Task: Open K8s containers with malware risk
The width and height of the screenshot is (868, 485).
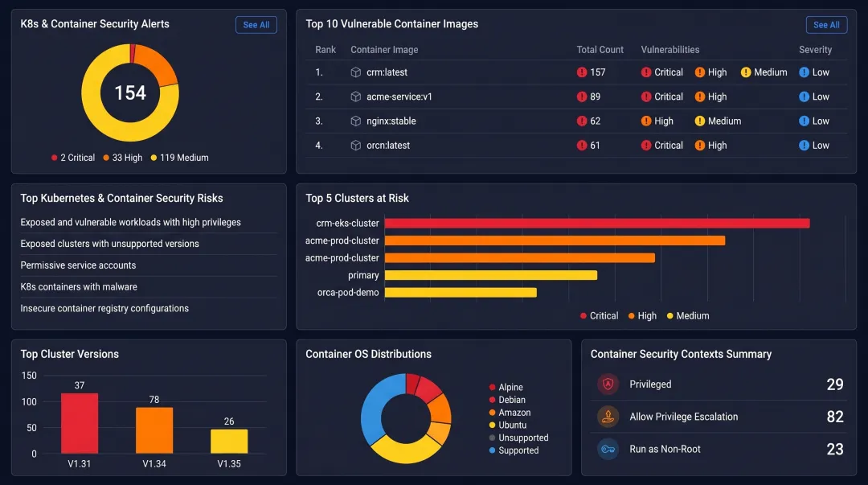Action: point(79,287)
